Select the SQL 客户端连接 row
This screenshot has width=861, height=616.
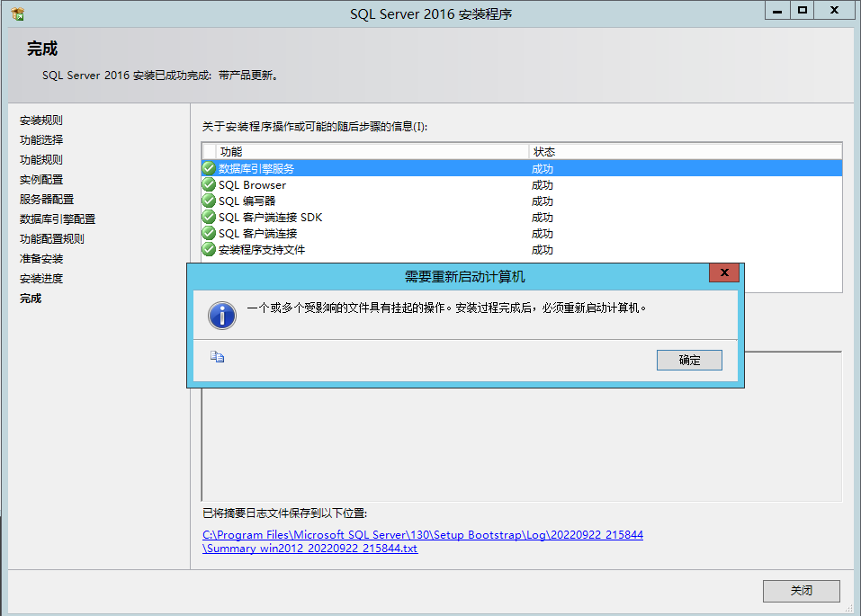pos(522,233)
